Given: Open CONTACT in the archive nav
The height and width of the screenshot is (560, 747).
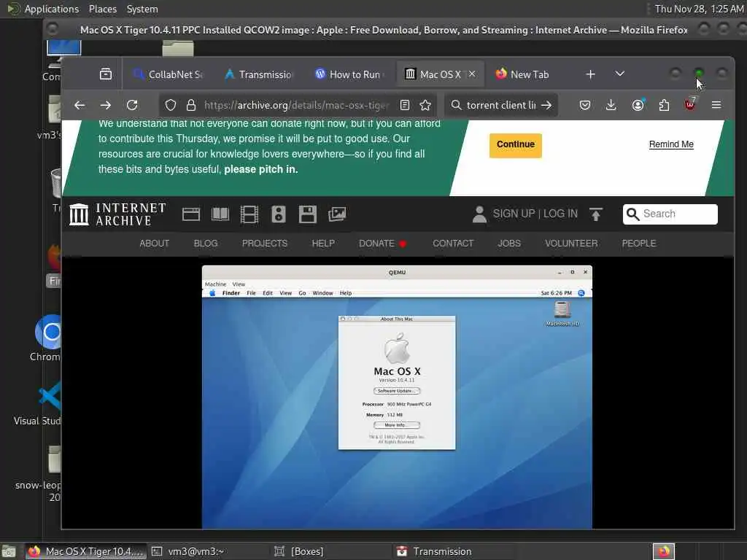Looking at the screenshot, I should point(453,244).
